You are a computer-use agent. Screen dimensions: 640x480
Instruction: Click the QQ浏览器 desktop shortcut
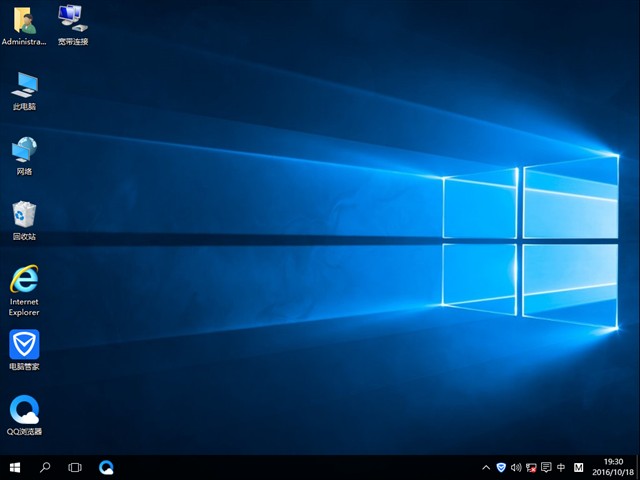(24, 412)
